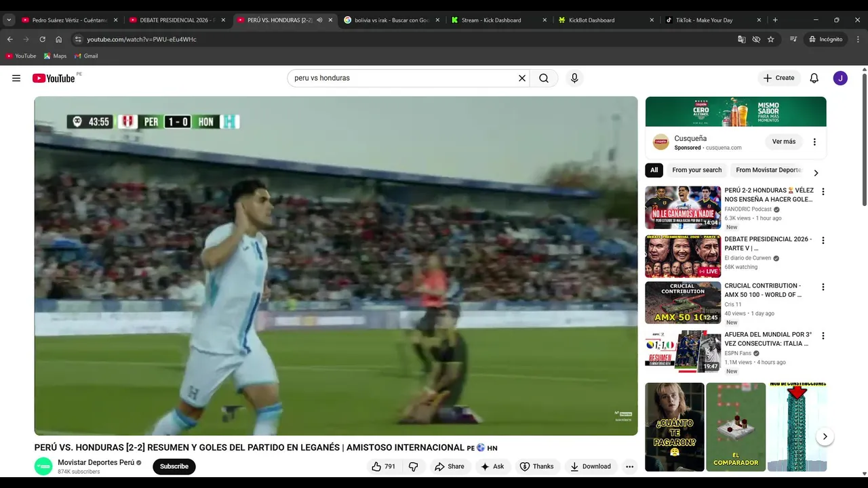Open options menu for FANODRIC Podcast video

point(823,192)
